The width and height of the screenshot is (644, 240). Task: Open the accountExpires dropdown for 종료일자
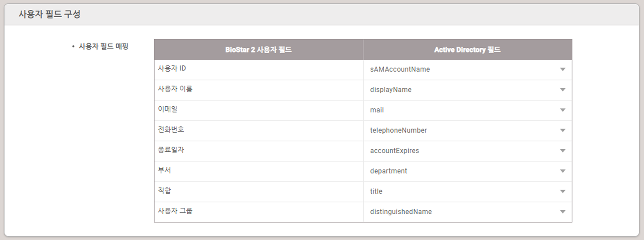(x=468, y=151)
